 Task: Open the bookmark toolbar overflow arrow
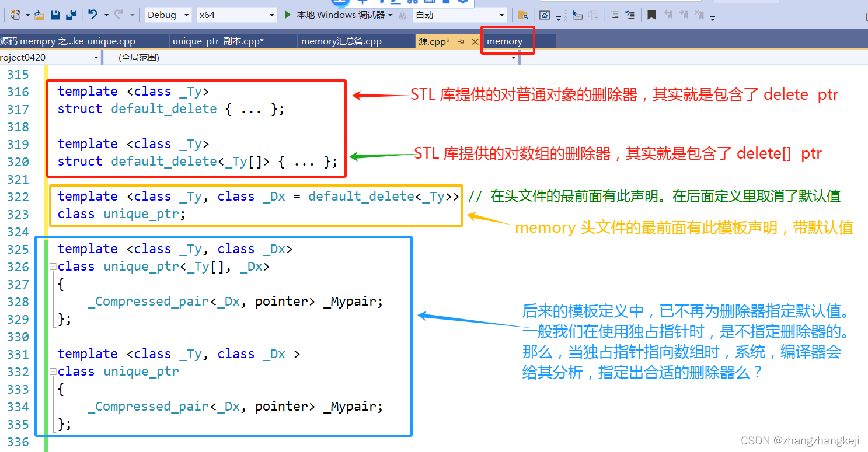713,18
